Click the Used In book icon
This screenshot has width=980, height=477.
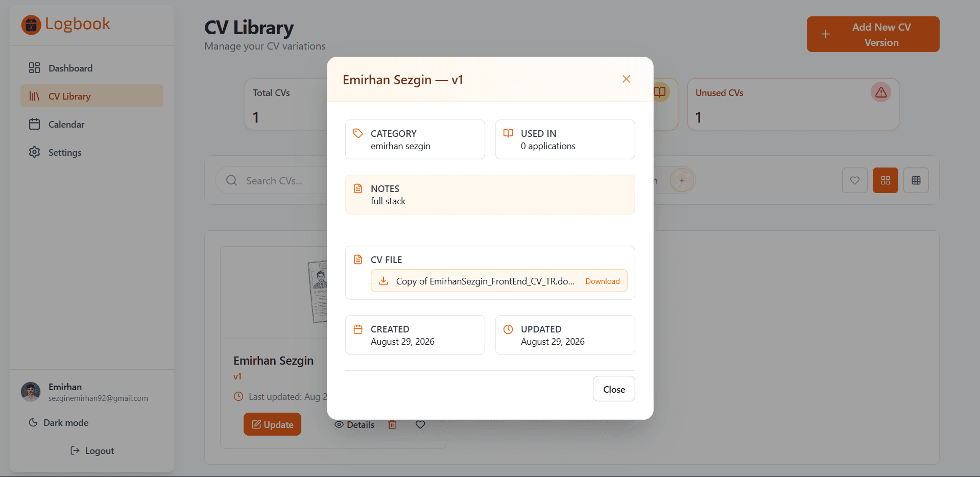click(508, 133)
